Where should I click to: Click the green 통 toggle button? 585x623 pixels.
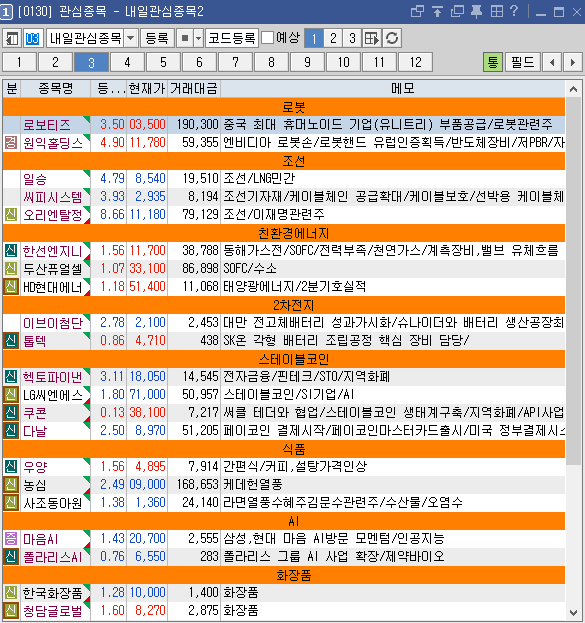pos(493,62)
